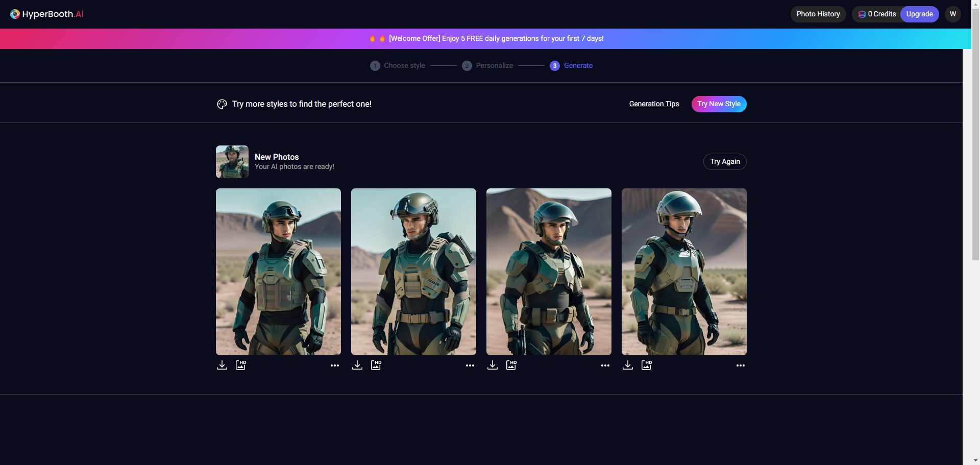The height and width of the screenshot is (465, 980).
Task: Click HD upscale icon under fourth photo
Action: 646,365
